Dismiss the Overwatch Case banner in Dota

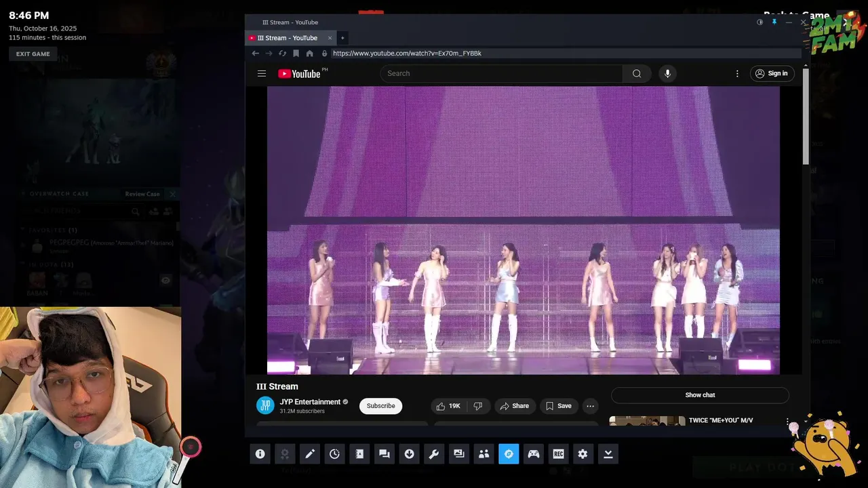pyautogui.click(x=172, y=194)
